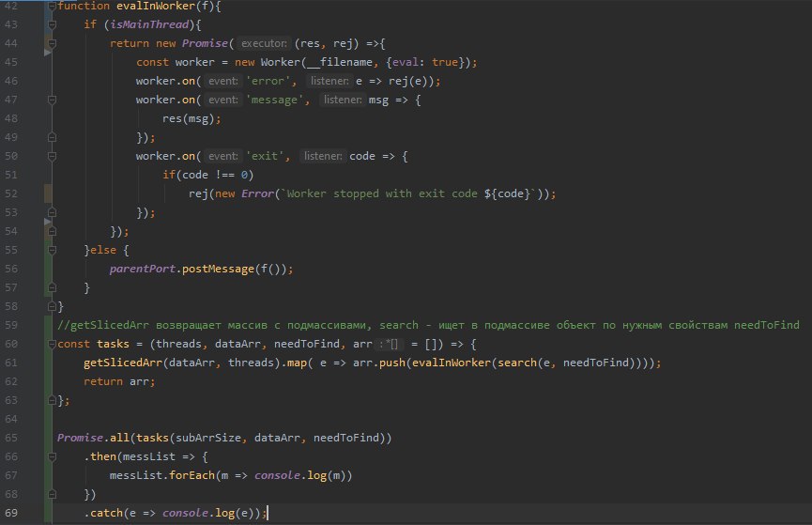Click line number 52 in the gutter
The image size is (812, 525).
point(11,193)
